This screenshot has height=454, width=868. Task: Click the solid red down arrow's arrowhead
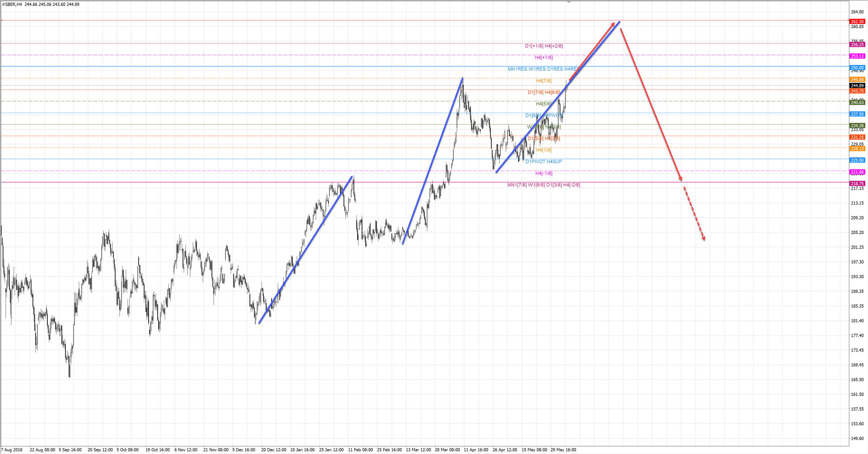[x=681, y=179]
